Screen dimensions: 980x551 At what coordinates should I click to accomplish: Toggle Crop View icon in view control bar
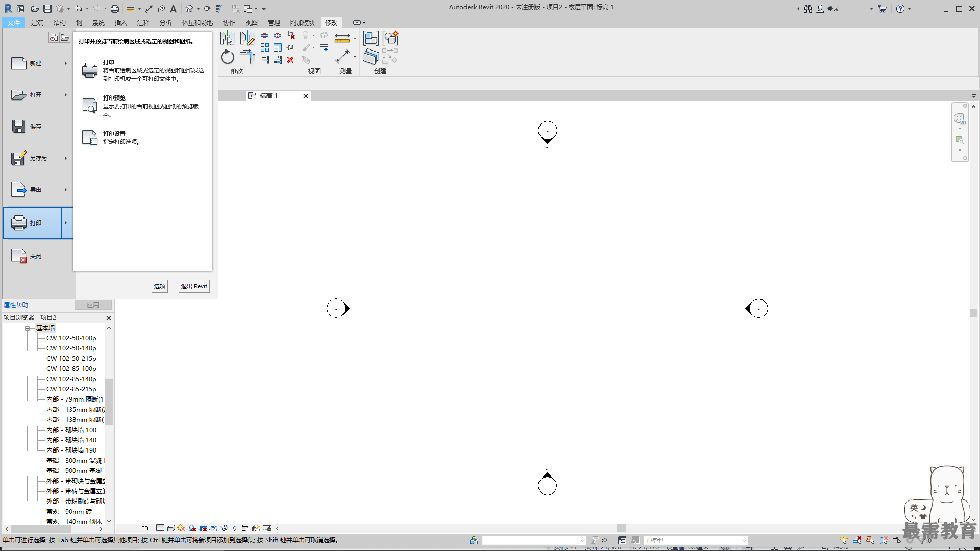click(203, 528)
